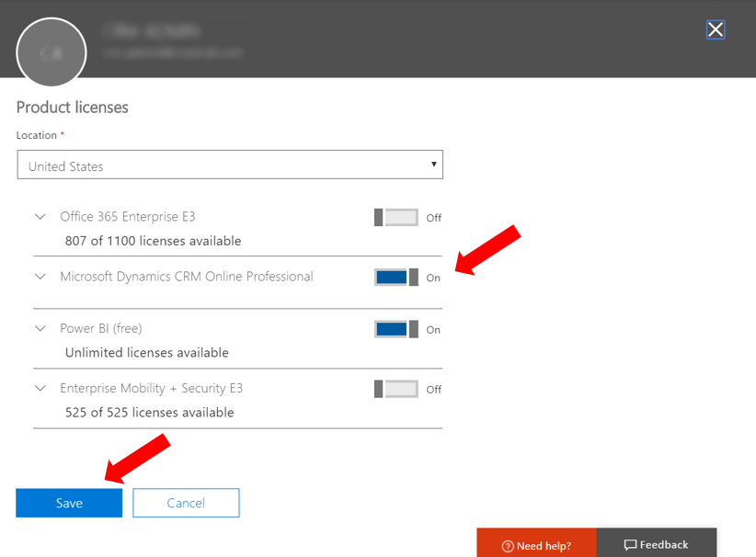Open the Need help? panel

coord(537,544)
